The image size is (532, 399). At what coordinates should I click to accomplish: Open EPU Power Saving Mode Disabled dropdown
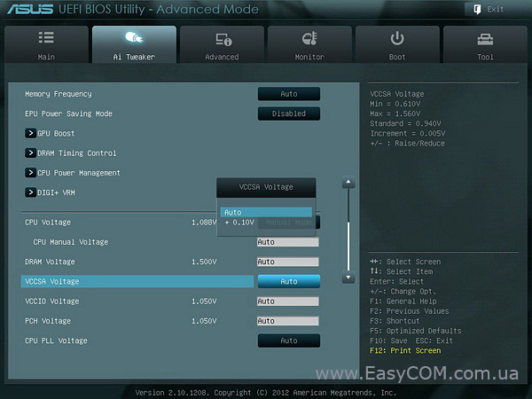(x=289, y=113)
